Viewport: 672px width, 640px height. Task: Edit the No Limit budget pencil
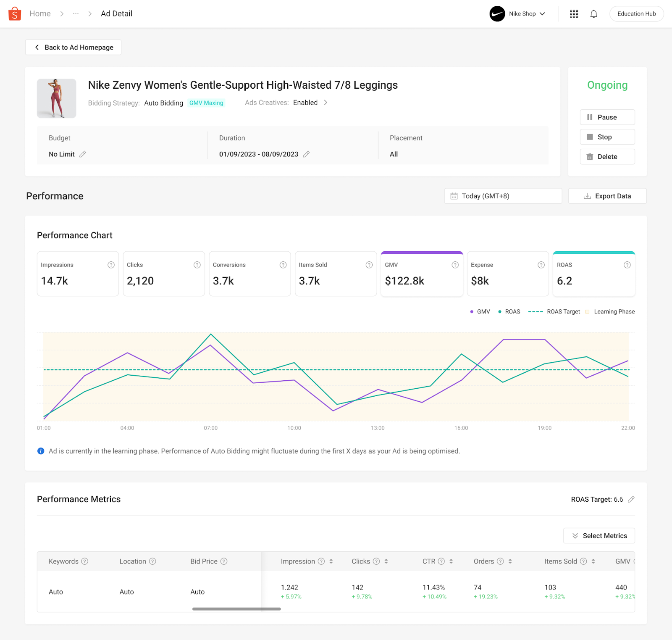tap(83, 154)
